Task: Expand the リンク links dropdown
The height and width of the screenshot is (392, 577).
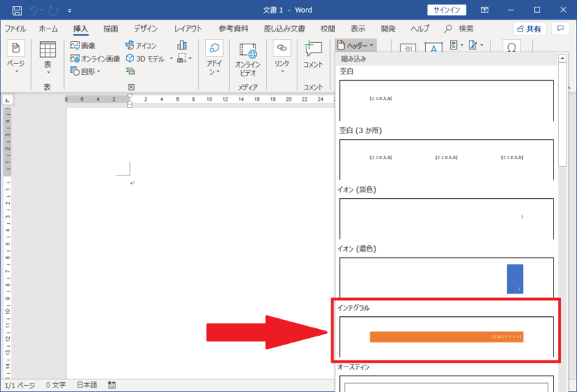Action: (x=282, y=59)
